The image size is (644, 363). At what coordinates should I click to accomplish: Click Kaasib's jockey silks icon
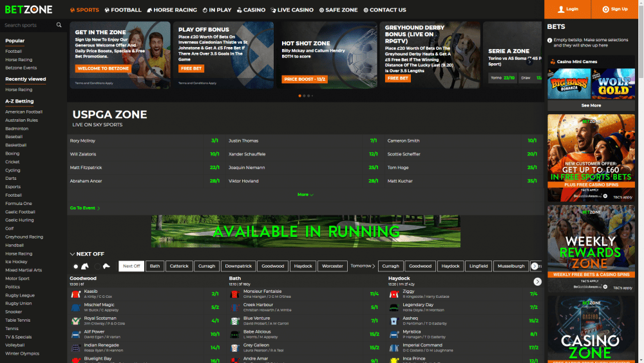[75, 293]
